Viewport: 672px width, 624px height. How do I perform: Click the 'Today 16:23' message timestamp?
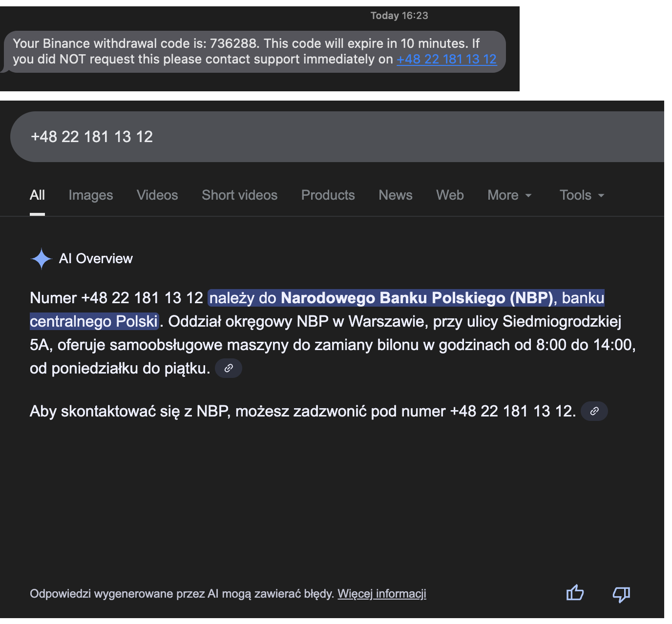pos(399,16)
